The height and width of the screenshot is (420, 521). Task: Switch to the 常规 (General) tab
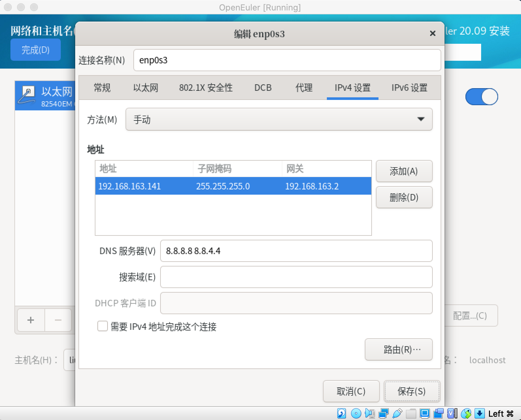102,88
